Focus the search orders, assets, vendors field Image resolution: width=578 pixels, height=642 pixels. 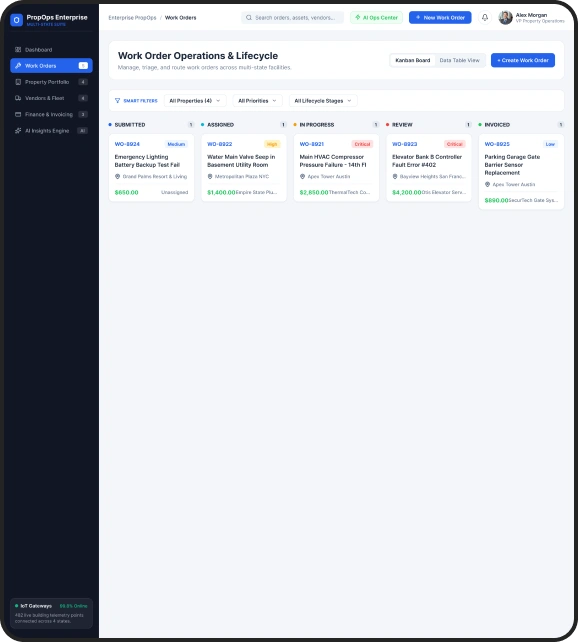point(292,18)
